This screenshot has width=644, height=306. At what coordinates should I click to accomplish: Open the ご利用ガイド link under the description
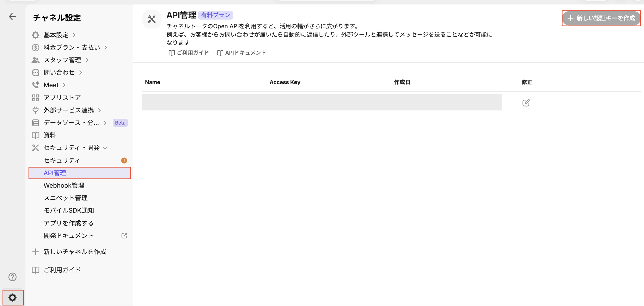click(x=189, y=53)
